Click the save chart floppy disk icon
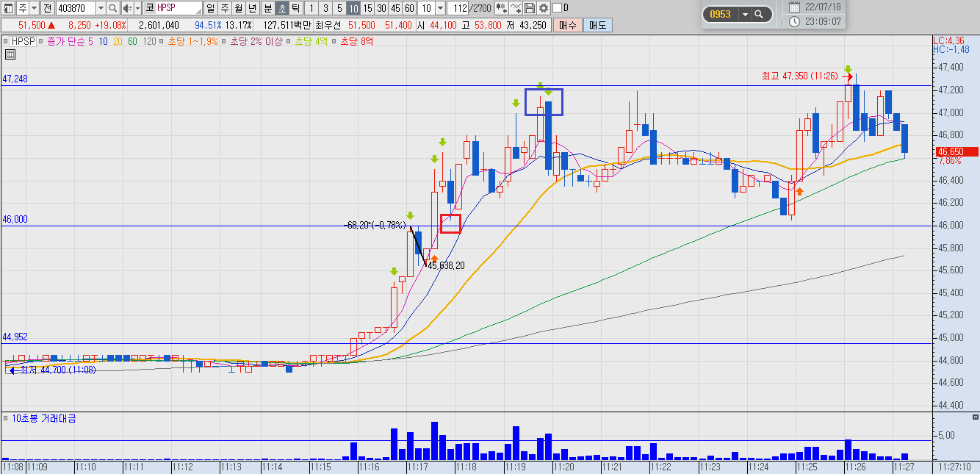This screenshot has width=980, height=474. click(530, 8)
